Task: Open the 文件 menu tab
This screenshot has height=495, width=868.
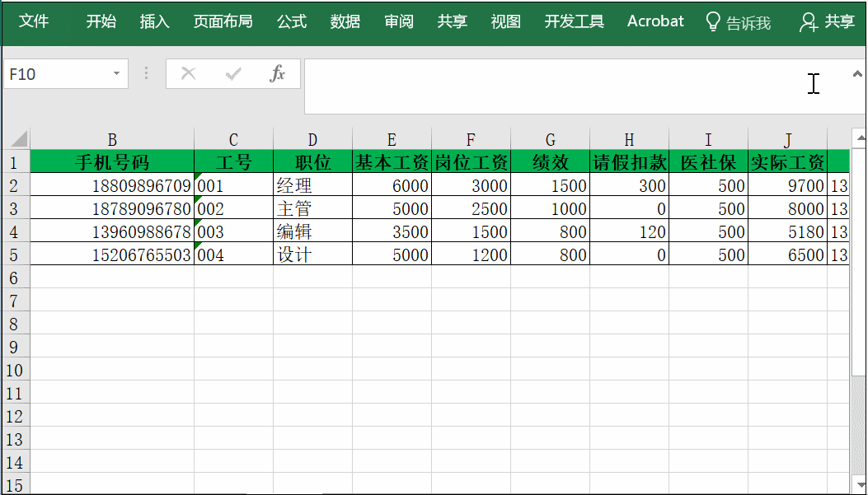Action: (34, 21)
